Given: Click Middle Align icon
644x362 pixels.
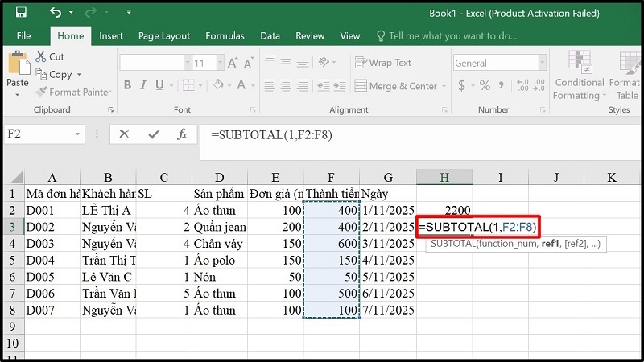Looking at the screenshot, I should pos(286,62).
